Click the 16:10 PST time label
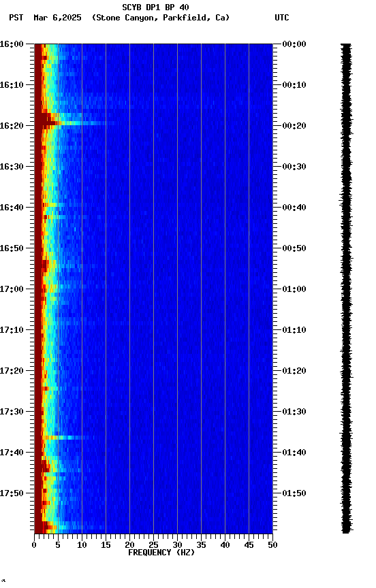 pyautogui.click(x=12, y=85)
